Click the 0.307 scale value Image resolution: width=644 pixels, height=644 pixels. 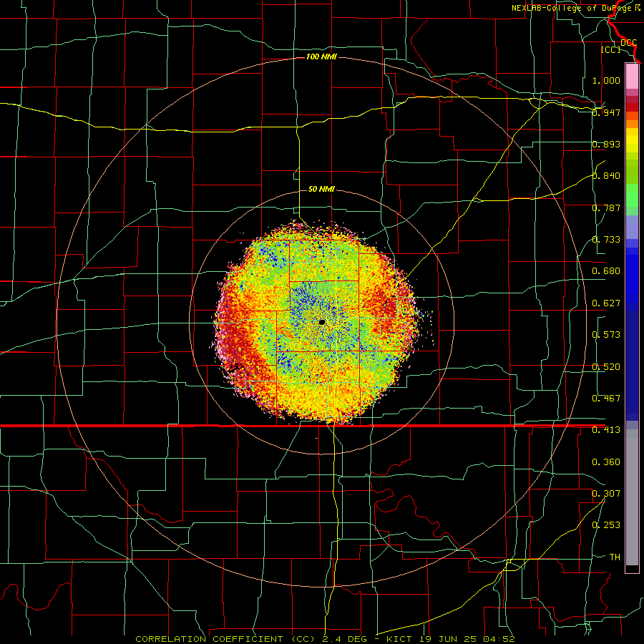606,494
